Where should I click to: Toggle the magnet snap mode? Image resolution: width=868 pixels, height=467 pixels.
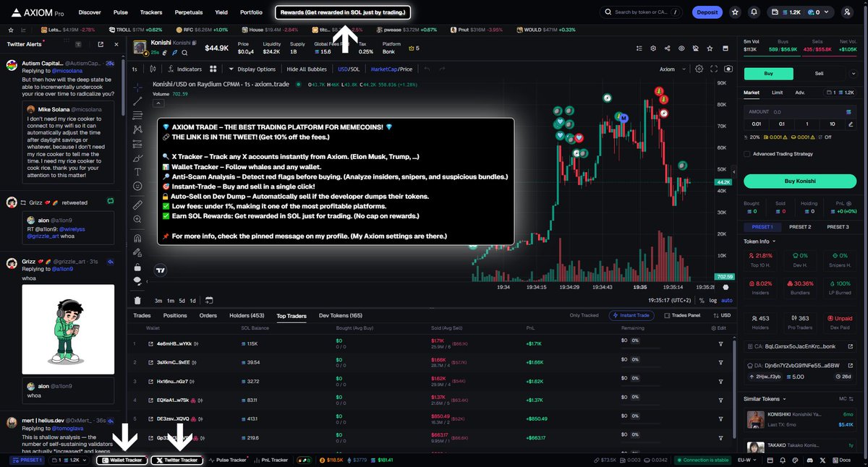click(x=137, y=237)
